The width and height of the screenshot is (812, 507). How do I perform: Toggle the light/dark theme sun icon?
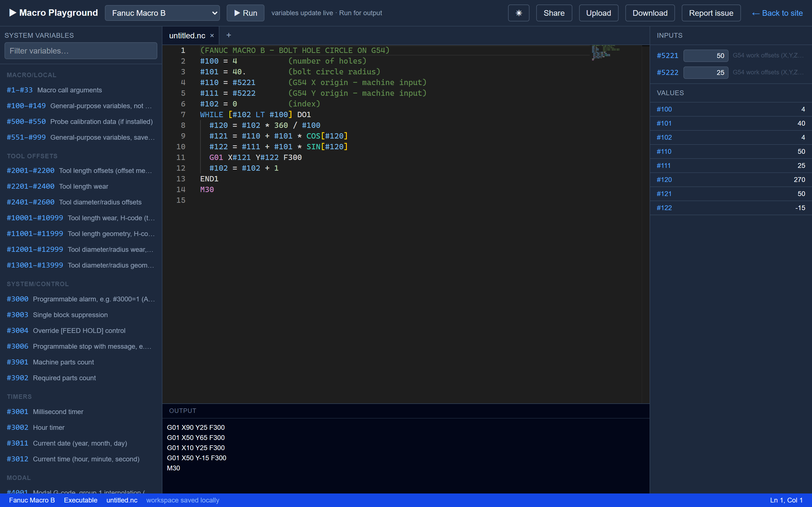coord(518,13)
